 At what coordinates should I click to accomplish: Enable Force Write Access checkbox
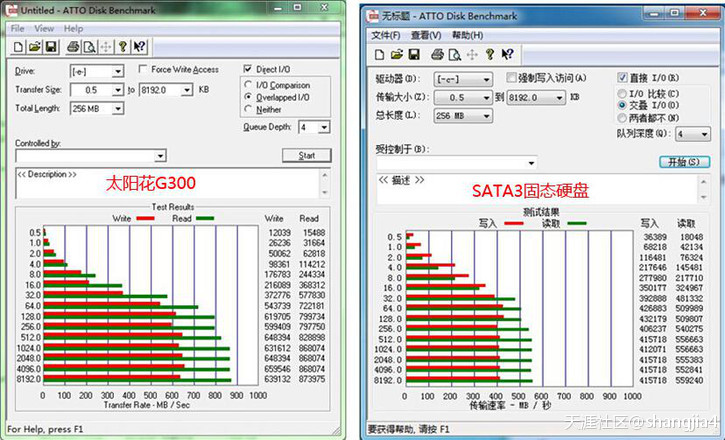tap(143, 69)
